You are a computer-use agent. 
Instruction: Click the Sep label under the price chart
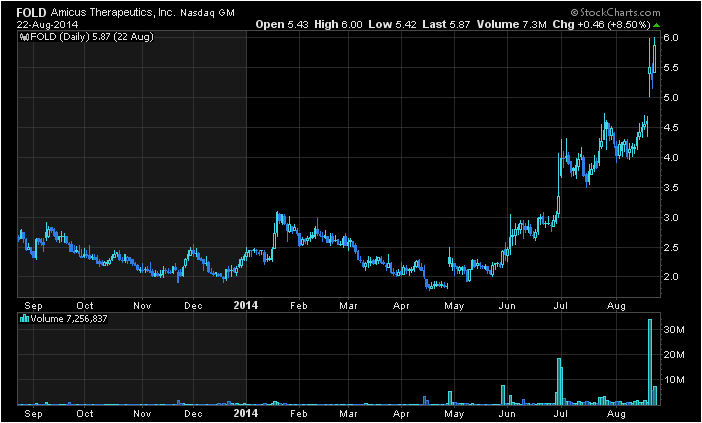(33, 306)
